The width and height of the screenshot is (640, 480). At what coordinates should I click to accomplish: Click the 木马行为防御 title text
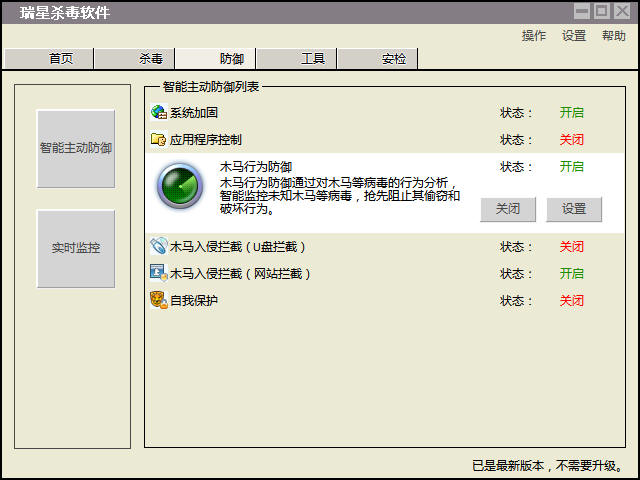pyautogui.click(x=256, y=167)
